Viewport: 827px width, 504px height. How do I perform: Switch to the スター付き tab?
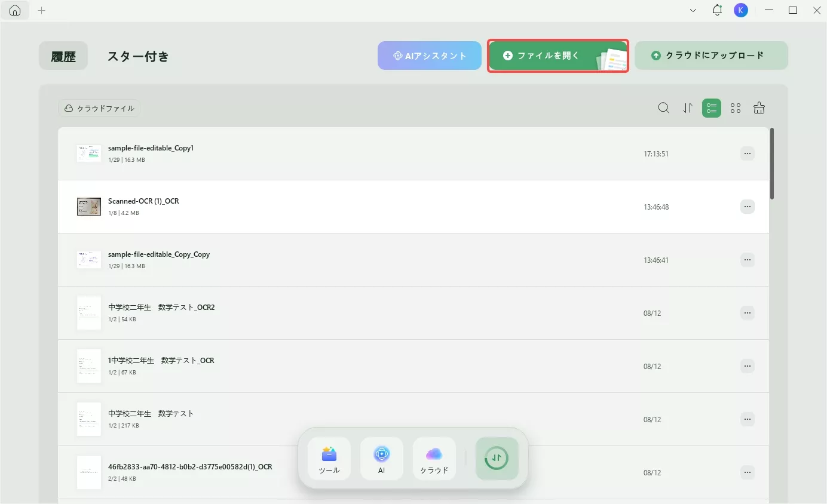(138, 56)
